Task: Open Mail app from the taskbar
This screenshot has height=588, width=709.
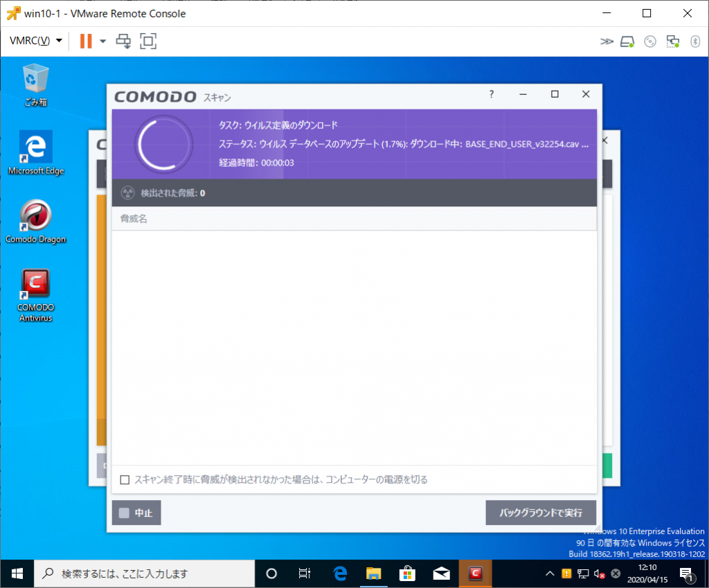Action: coord(441,573)
